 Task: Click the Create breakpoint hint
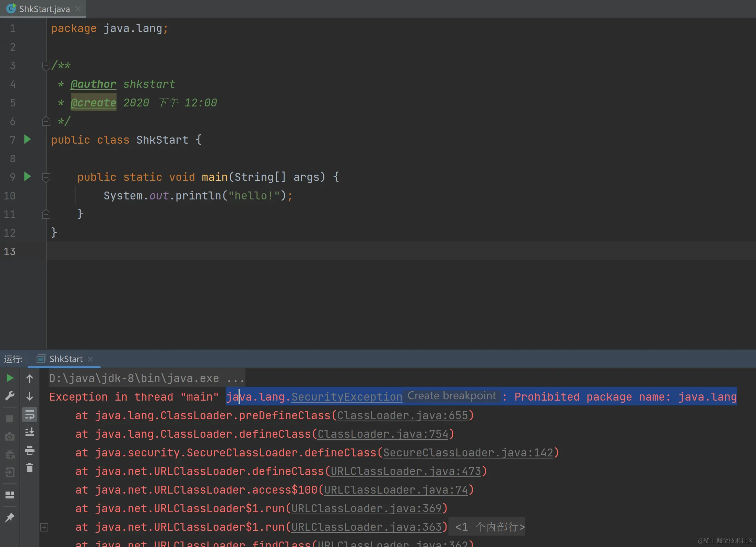[452, 396]
